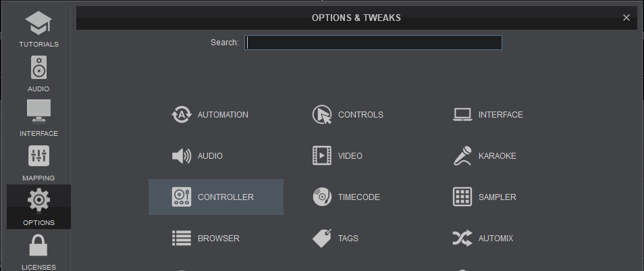
Task: Open the Licenses padlock icon
Action: [38, 245]
